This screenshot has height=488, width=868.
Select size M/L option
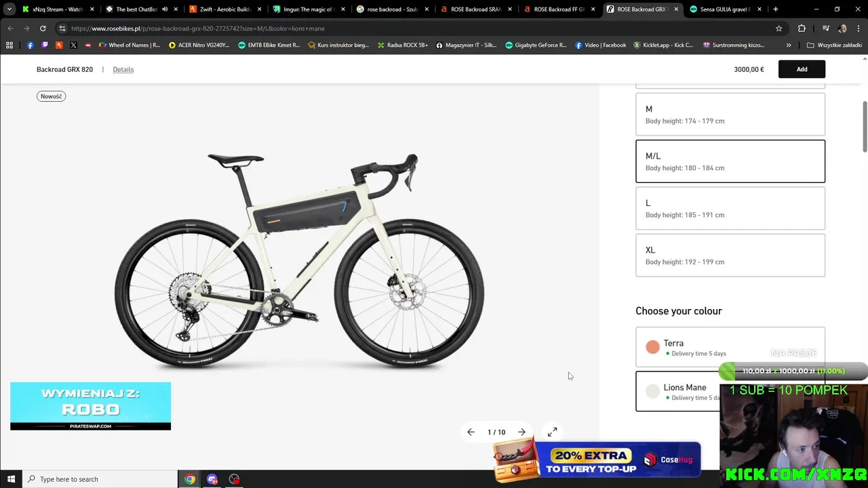click(x=730, y=161)
